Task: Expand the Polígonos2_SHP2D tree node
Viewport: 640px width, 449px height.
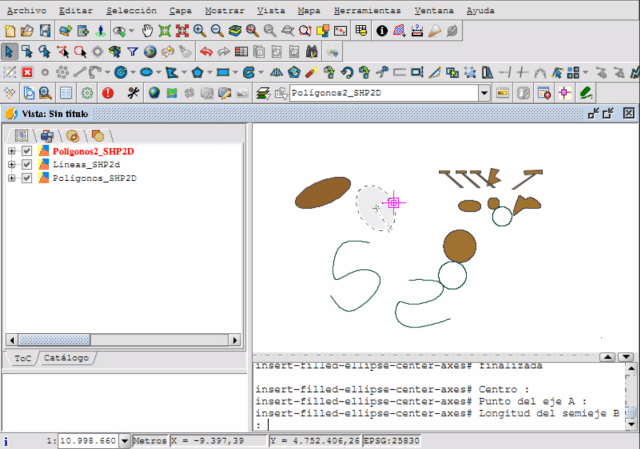Action: click(x=12, y=151)
